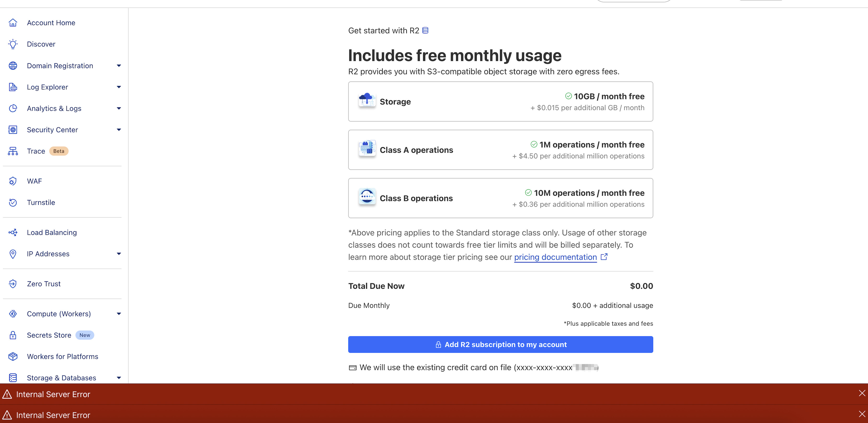Viewport: 868px width, 423px height.
Task: Expand Security Center dropdown arrow
Action: (119, 130)
